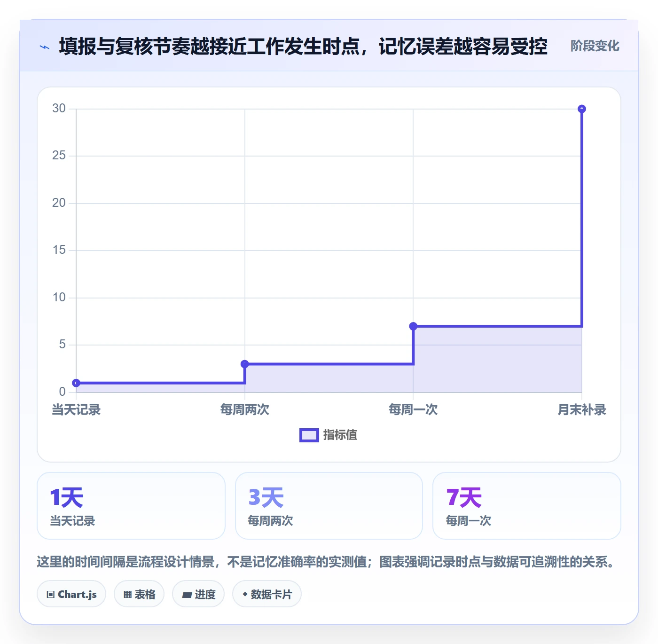Click the bar icon in the 进度 chip
This screenshot has height=644, width=658.
click(187, 595)
